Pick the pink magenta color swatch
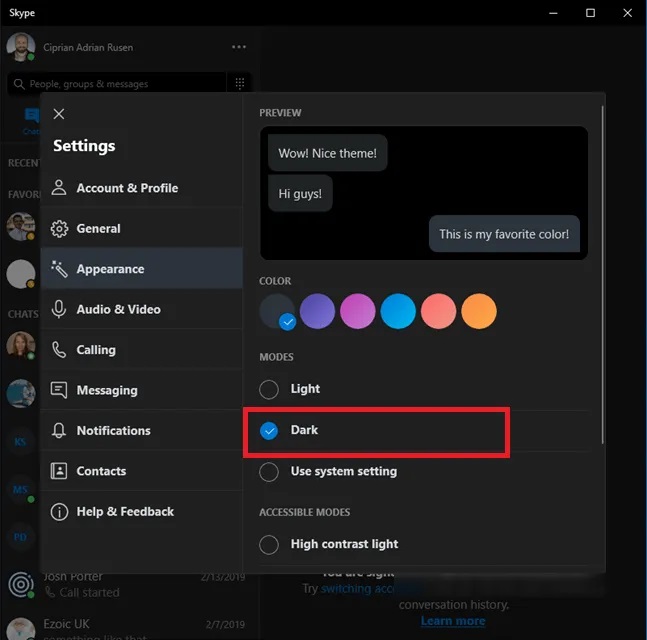This screenshot has height=640, width=647. coord(357,311)
